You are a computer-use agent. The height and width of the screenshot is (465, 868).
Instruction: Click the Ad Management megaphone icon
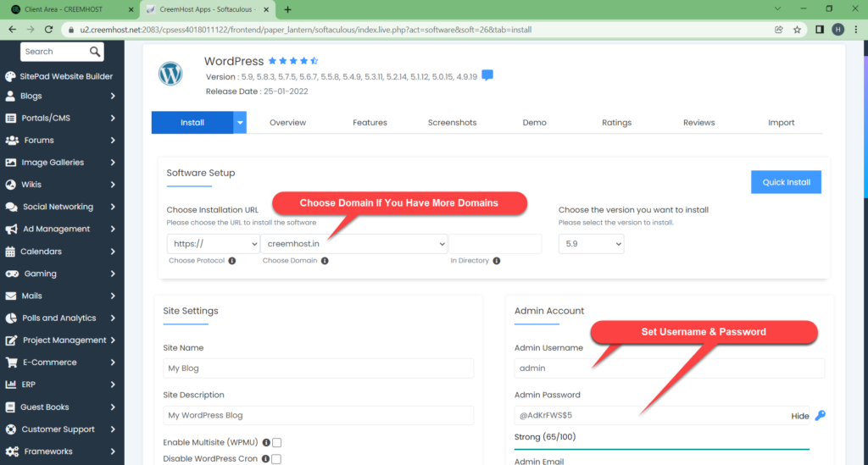click(x=11, y=229)
